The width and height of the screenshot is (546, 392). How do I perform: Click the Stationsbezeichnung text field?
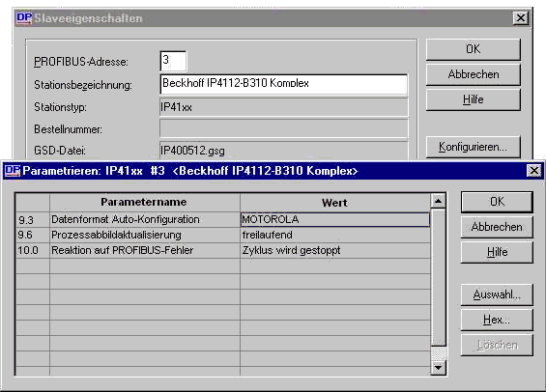tap(283, 84)
